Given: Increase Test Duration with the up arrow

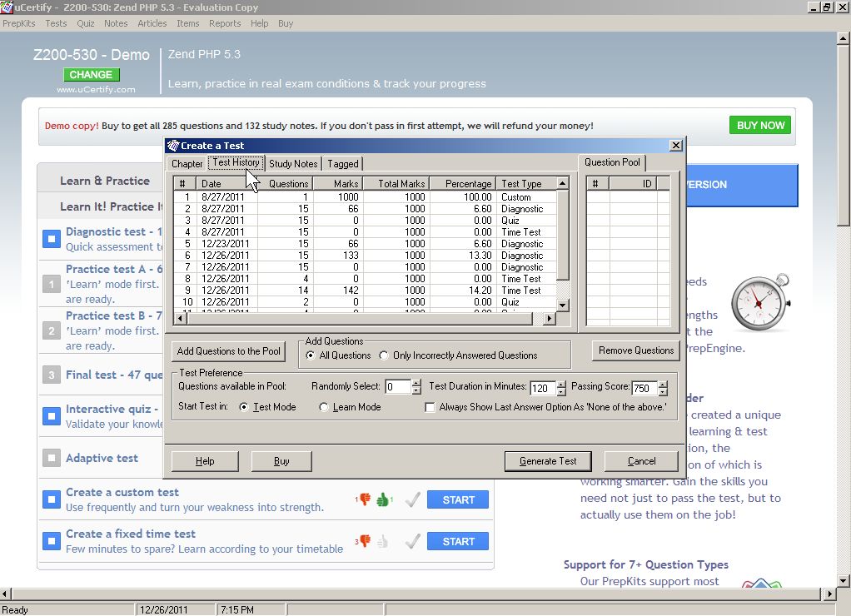Looking at the screenshot, I should pos(561,385).
